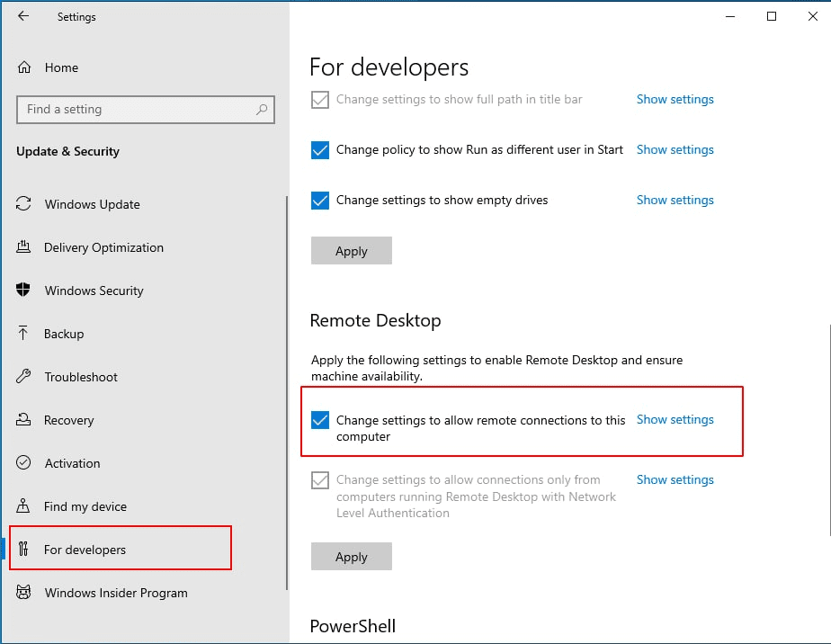831x644 pixels.
Task: Toggle Network Level Authentication checkbox
Action: pos(320,480)
